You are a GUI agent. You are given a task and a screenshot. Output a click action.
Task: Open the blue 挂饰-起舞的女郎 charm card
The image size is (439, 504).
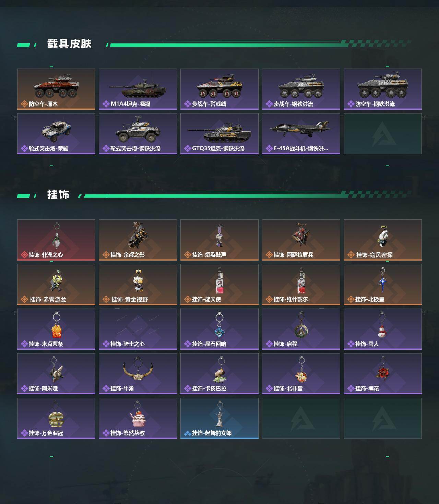pyautogui.click(x=219, y=418)
